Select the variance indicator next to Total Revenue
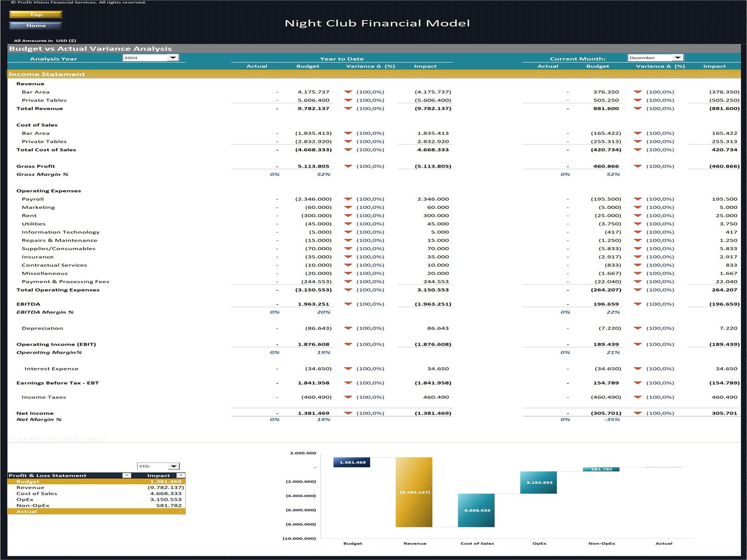 point(348,108)
